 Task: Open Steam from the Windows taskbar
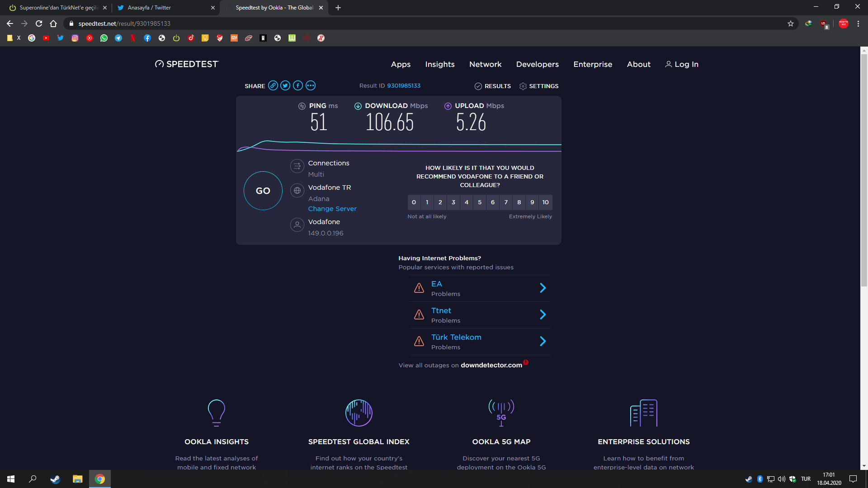pyautogui.click(x=55, y=479)
